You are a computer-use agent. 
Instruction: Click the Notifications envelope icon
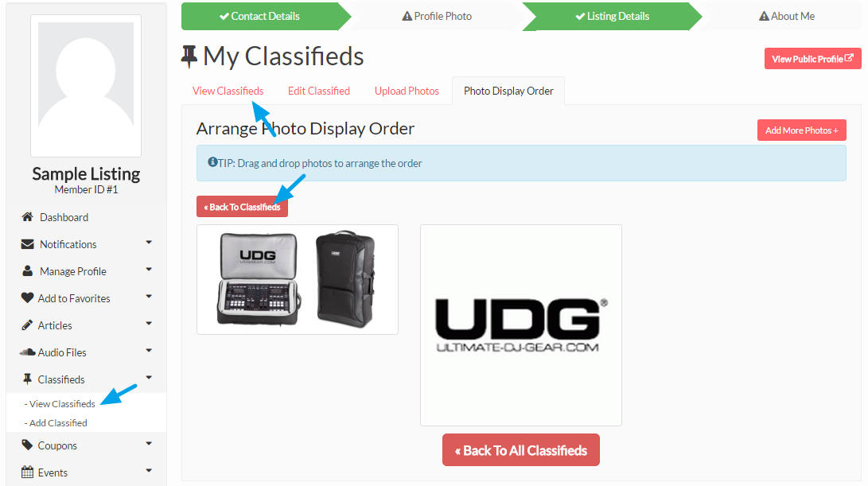(27, 244)
